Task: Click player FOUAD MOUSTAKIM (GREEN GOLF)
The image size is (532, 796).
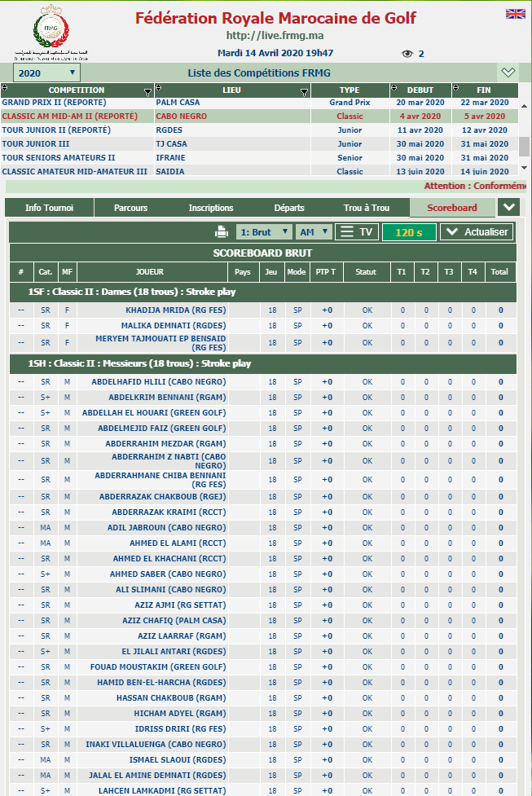Action: point(158,667)
